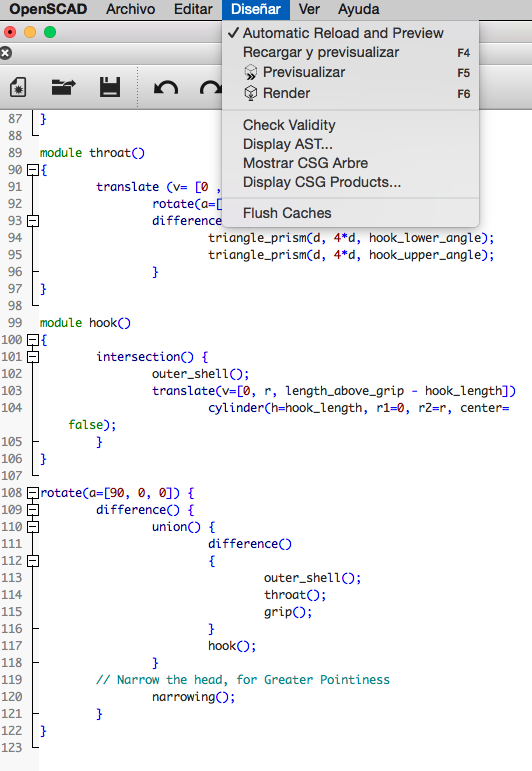Click the Previsualizar preview icon

[x=251, y=73]
